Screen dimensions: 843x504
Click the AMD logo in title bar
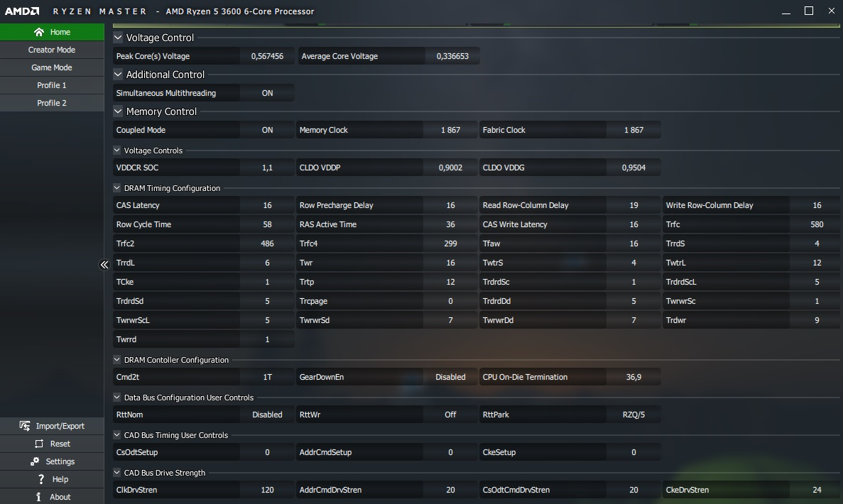[22, 11]
